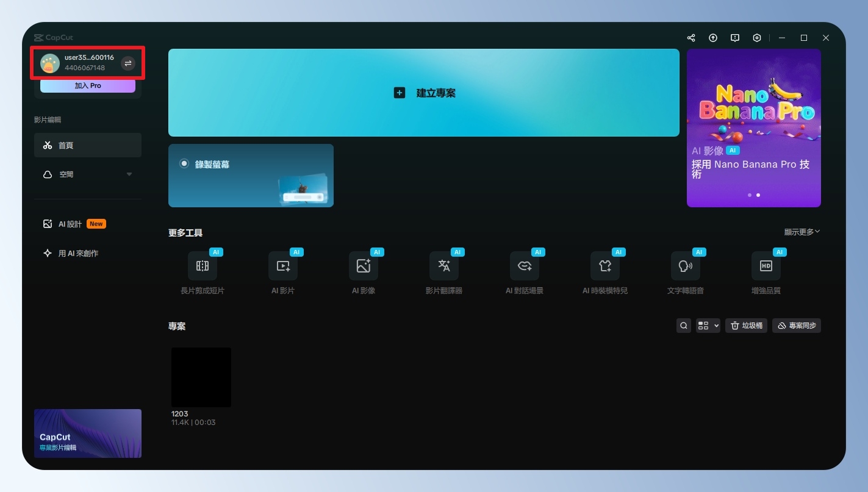Click the 建立專案 button

coord(424,93)
